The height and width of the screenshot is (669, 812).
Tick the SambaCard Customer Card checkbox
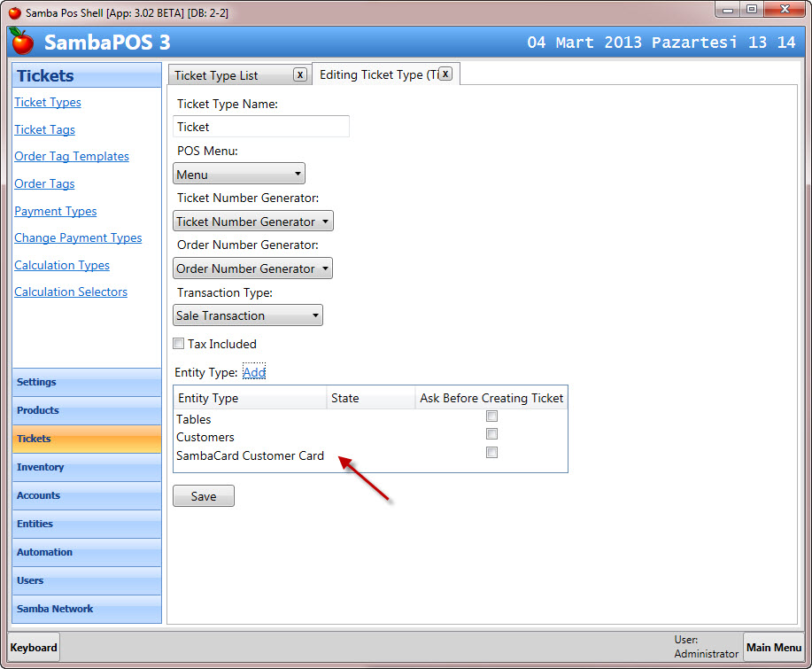click(x=492, y=453)
